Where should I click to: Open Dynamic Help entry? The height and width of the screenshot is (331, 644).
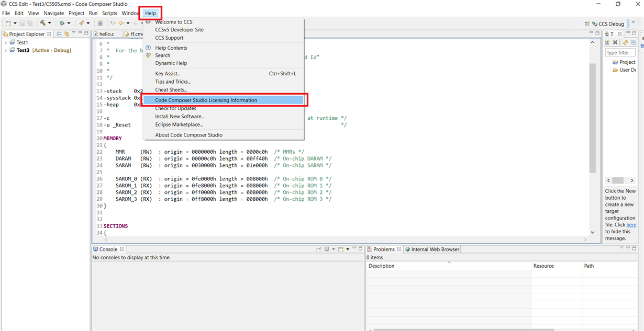pos(224,63)
